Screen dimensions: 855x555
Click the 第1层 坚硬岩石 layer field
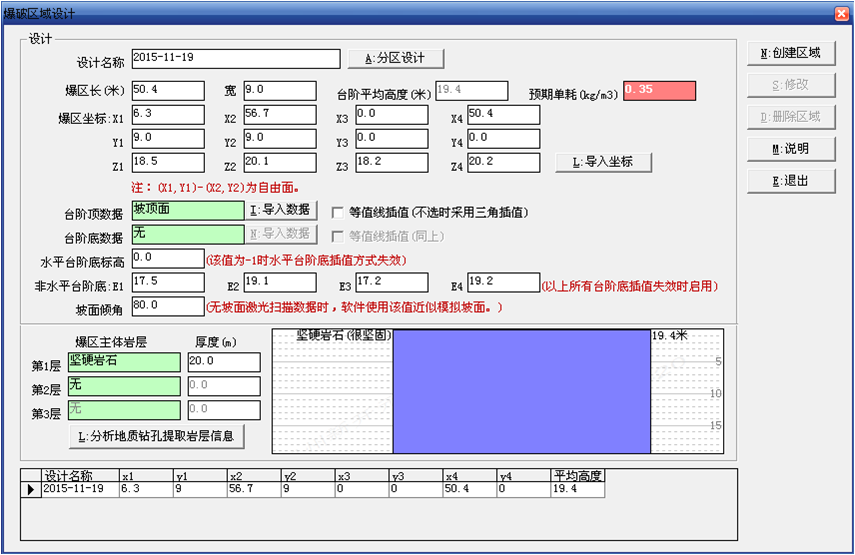[x=124, y=362]
